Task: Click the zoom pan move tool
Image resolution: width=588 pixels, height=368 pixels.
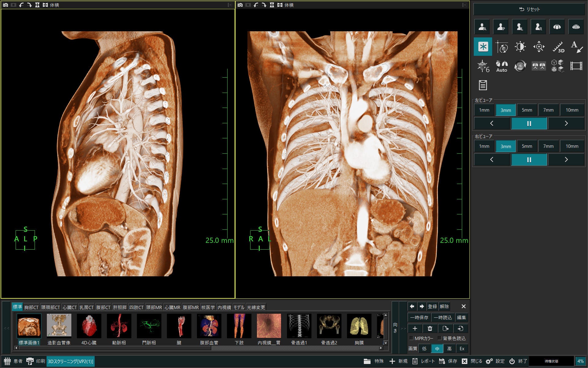Action: (539, 47)
